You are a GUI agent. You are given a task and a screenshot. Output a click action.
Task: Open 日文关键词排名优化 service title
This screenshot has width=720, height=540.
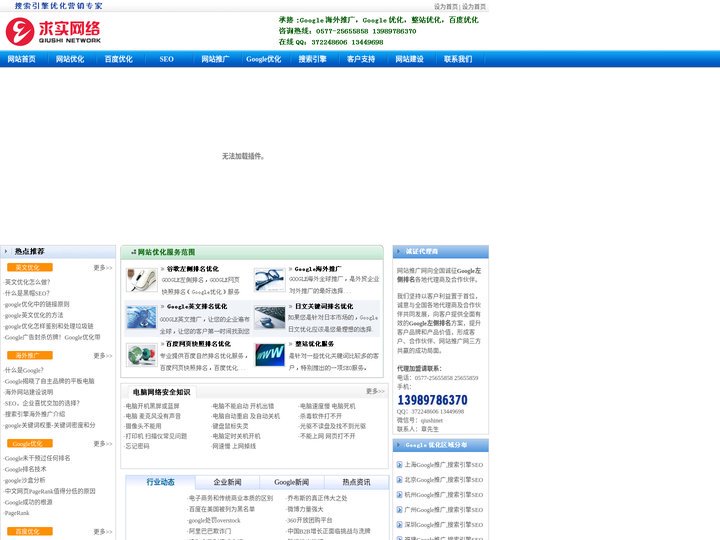click(324, 306)
